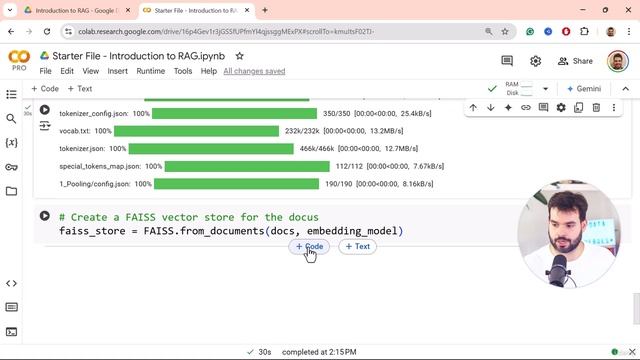Move cell up with arrow icon
Image resolution: width=640 pixels, height=360 pixels.
point(473,108)
